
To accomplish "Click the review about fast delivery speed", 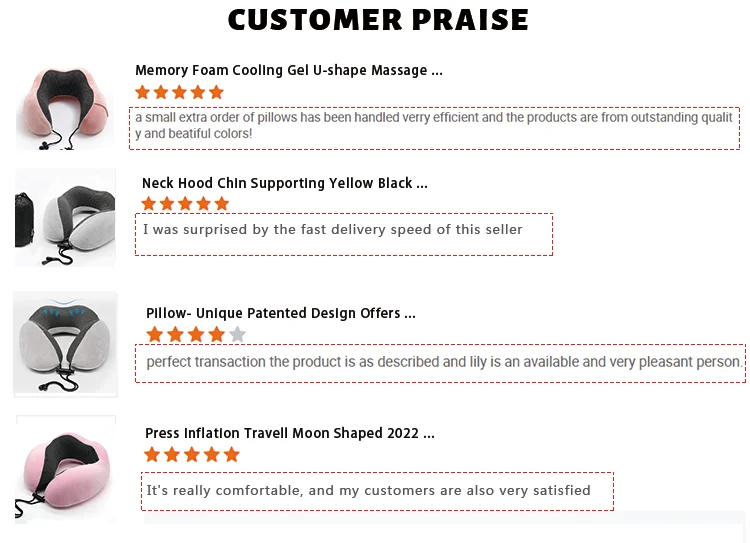I will pos(343,232).
